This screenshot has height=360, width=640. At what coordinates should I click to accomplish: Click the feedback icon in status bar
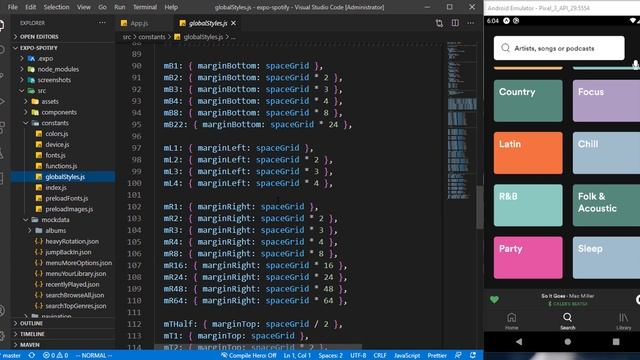458,356
